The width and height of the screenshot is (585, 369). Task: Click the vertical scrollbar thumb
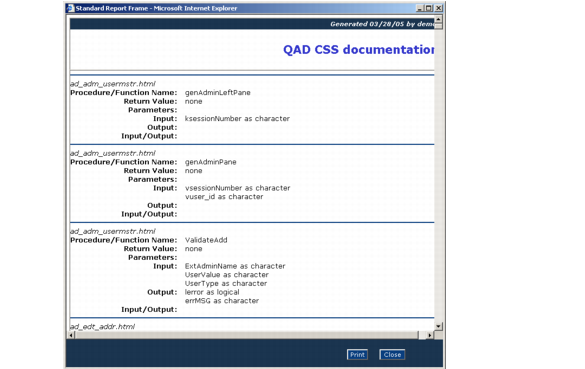(438, 26)
